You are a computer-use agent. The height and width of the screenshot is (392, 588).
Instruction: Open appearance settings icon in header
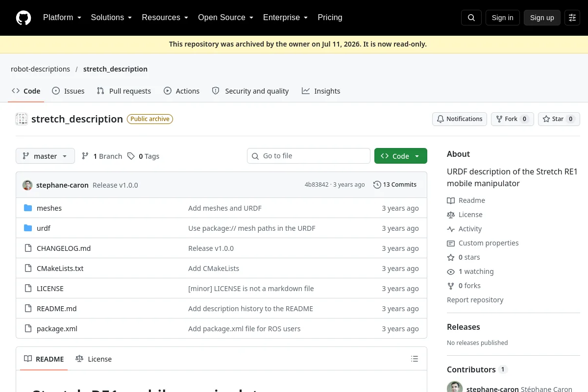click(572, 18)
